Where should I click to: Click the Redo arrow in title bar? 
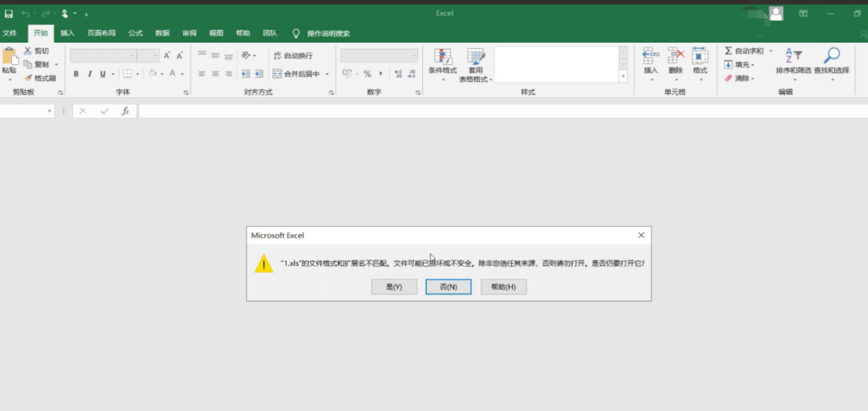45,14
